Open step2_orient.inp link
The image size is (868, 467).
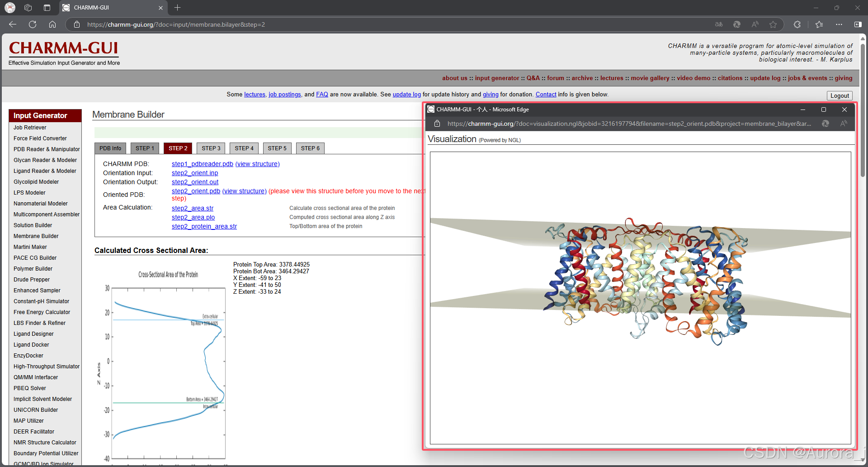[x=195, y=173]
